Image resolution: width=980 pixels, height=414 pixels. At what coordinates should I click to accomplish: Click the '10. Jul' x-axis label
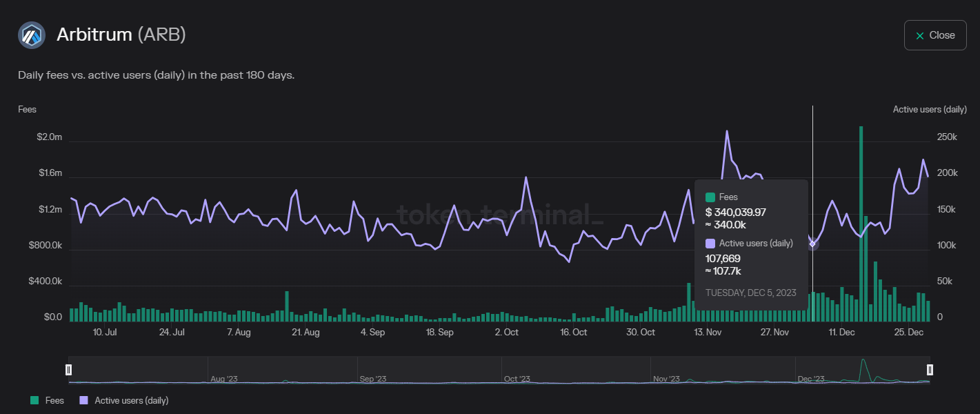click(104, 333)
